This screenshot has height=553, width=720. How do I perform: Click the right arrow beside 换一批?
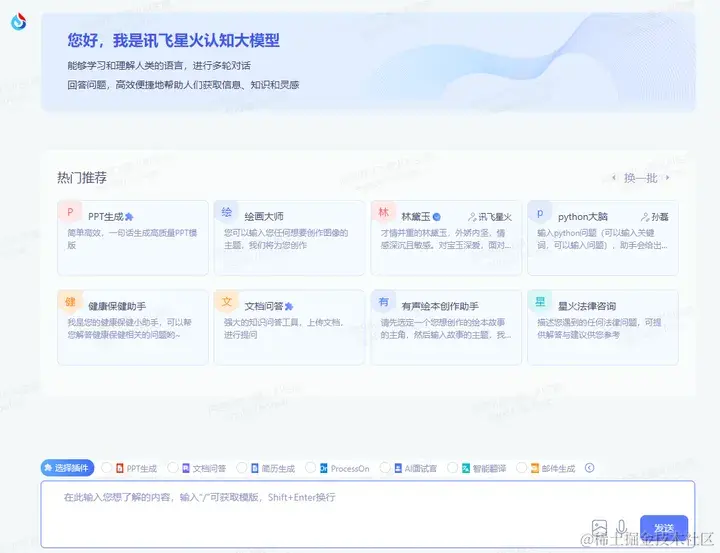tap(667, 178)
